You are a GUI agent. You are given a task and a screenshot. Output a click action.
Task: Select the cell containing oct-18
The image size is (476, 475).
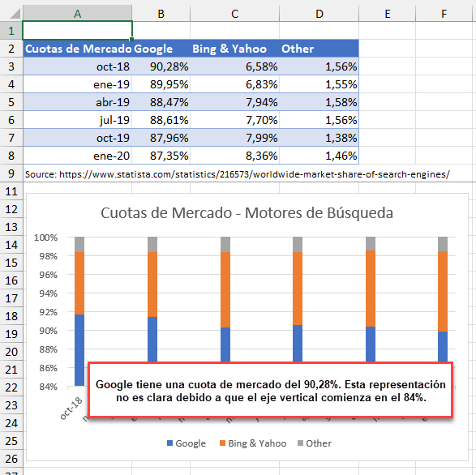(77, 66)
